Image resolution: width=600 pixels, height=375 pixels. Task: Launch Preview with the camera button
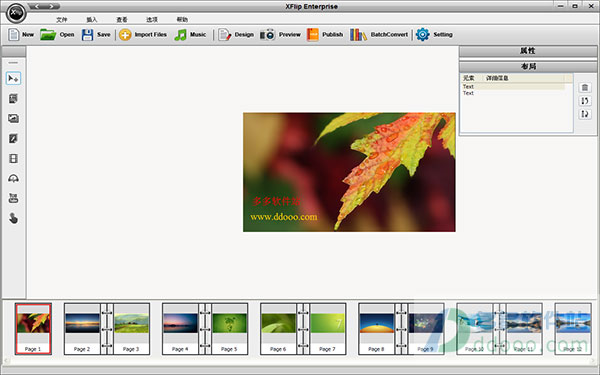pyautogui.click(x=280, y=34)
